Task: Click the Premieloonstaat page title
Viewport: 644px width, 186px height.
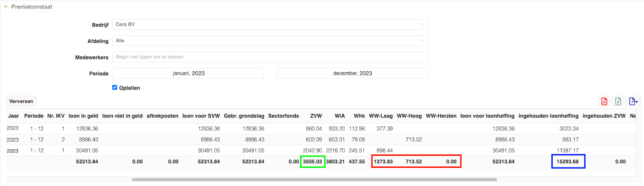Action: point(32,7)
